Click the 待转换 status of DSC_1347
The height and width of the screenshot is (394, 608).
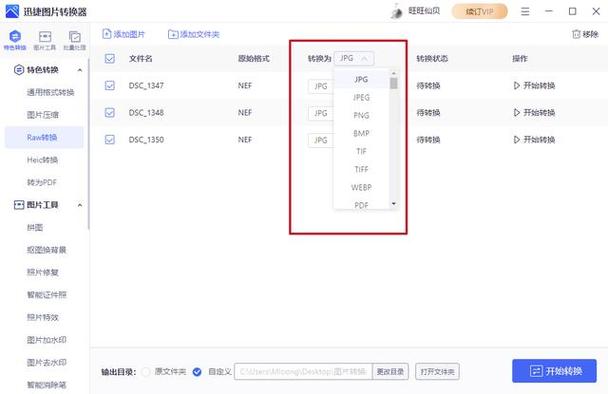428,85
